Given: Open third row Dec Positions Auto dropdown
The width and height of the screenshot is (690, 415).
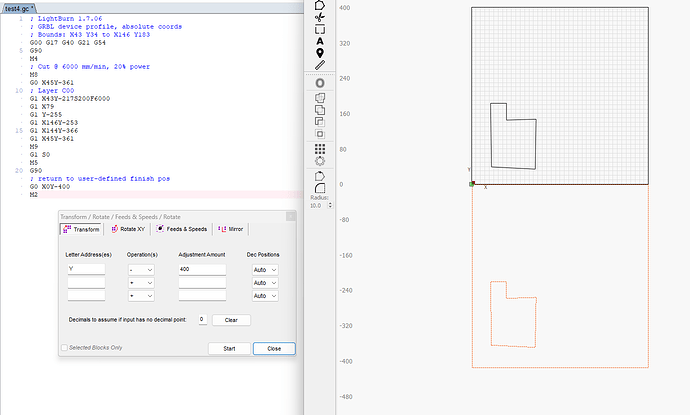Looking at the screenshot, I should tap(265, 296).
